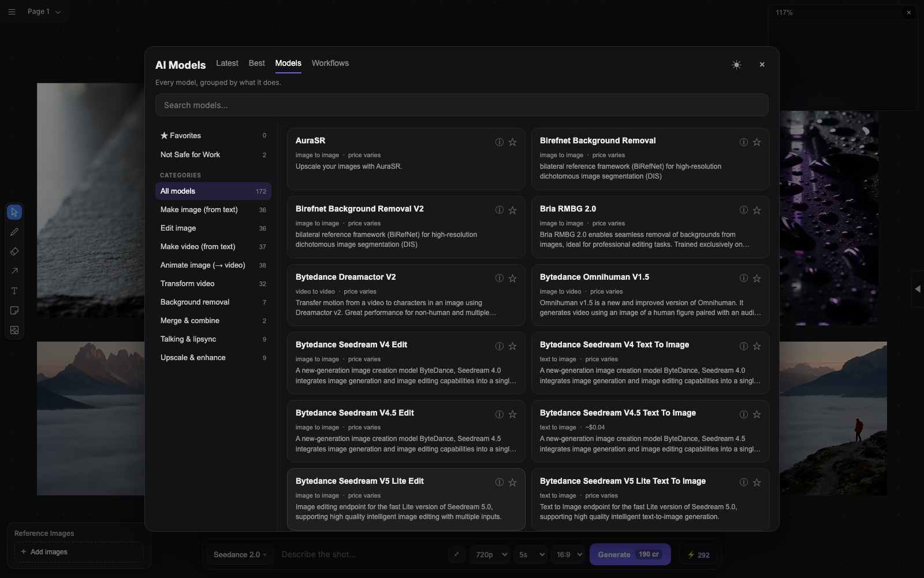Filter by Not Safe for Work
The width and height of the screenshot is (924, 578).
click(213, 155)
